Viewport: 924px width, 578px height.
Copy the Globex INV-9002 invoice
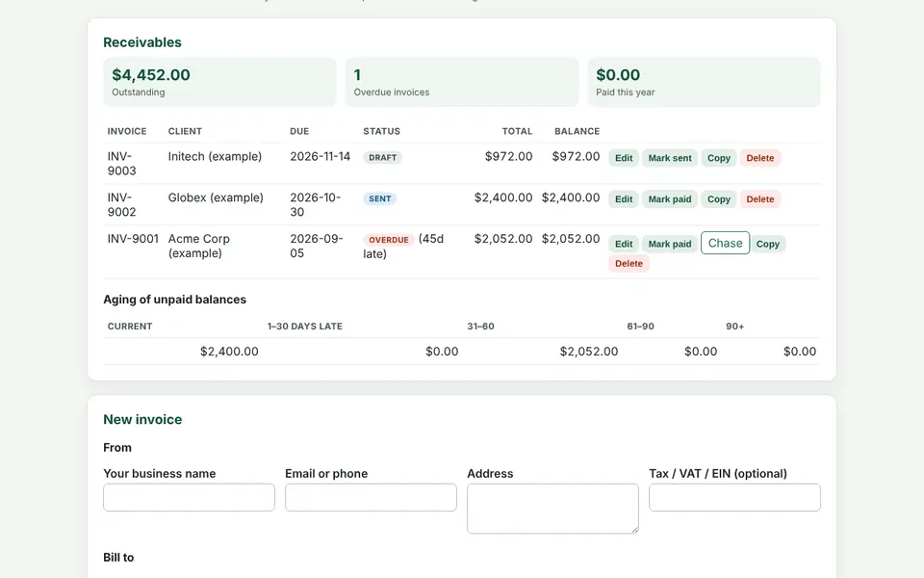click(718, 199)
